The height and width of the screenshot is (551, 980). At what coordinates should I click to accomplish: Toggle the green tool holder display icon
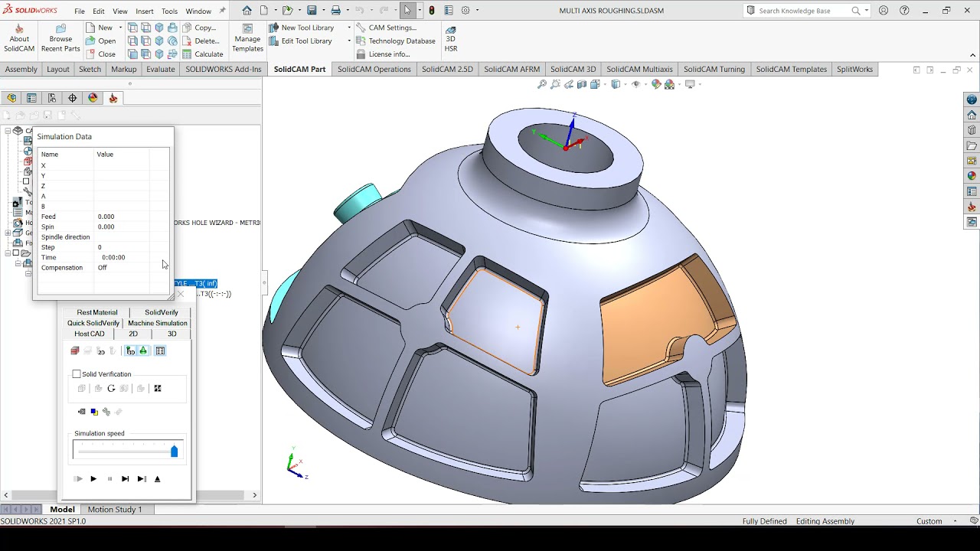143,350
